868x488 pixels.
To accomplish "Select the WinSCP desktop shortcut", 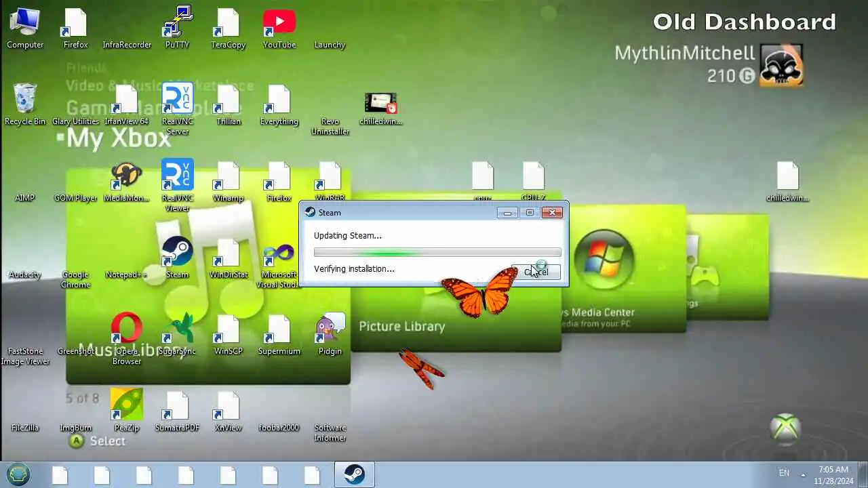I will pyautogui.click(x=228, y=329).
